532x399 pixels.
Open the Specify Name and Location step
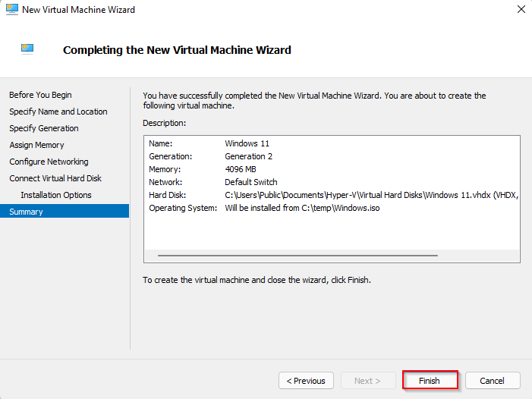58,112
